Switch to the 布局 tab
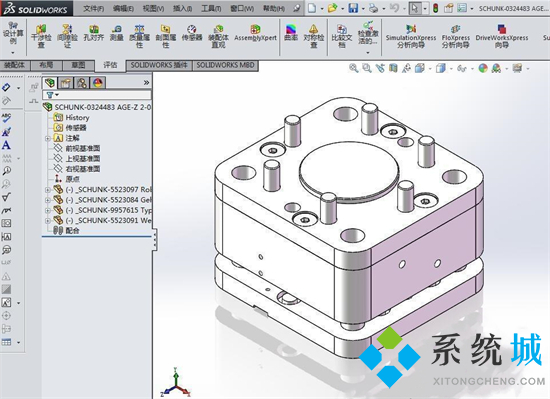 click(x=46, y=65)
